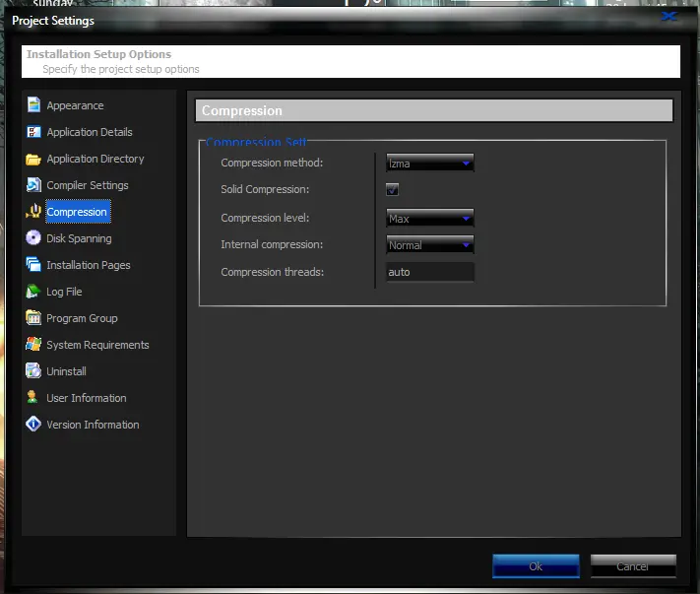Click the Log File icon
This screenshot has height=594, width=700.
point(33,292)
